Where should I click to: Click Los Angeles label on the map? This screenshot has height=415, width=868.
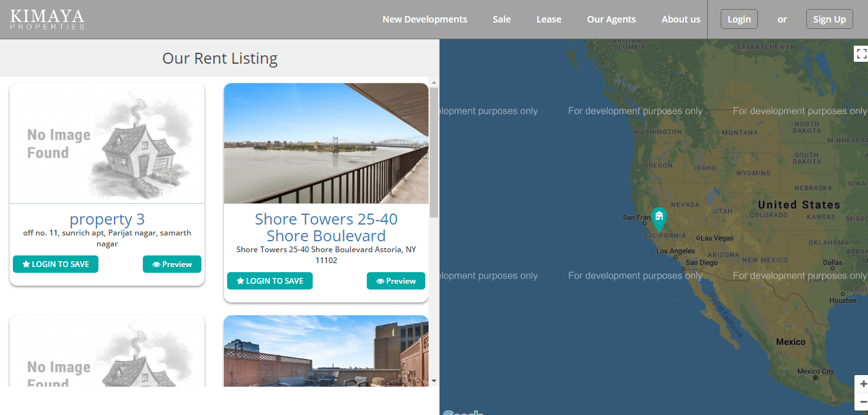(675, 251)
